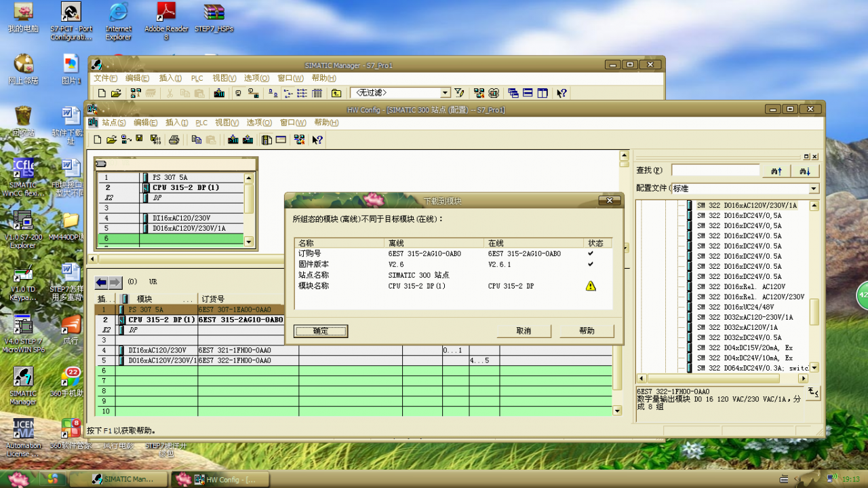
Task: Click 确定 button in download dialog
Action: click(321, 331)
